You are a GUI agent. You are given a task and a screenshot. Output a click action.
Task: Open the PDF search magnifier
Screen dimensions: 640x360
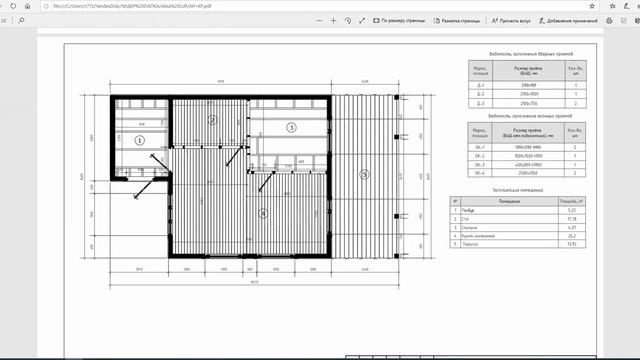21,20
